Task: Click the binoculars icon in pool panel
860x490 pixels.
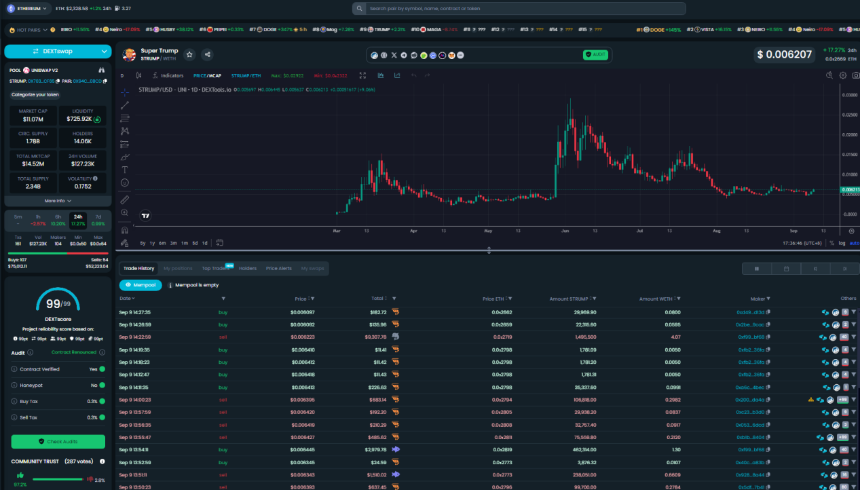Action: [101, 70]
